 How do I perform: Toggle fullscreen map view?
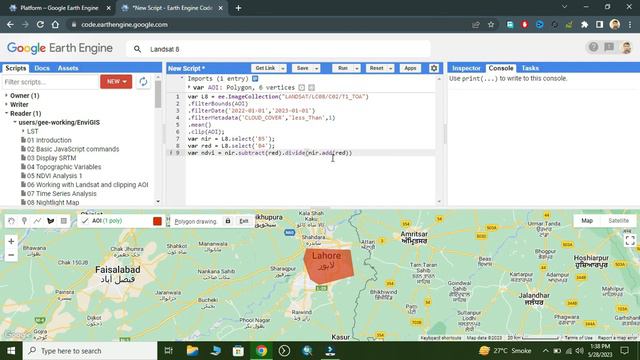(x=630, y=241)
